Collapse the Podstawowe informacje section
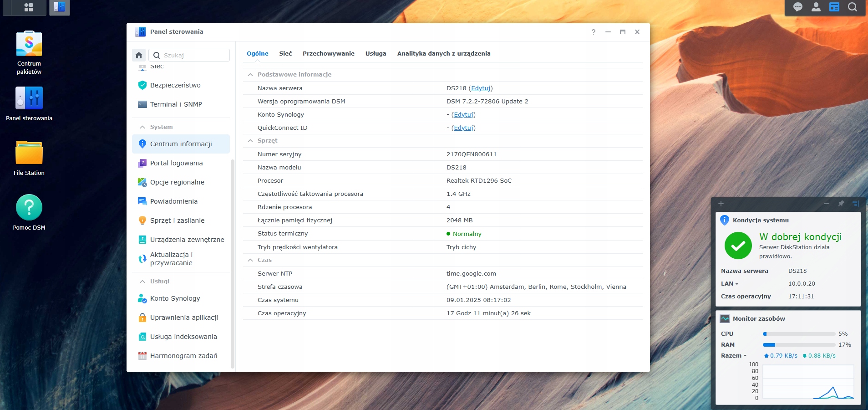868x410 pixels. coord(250,75)
